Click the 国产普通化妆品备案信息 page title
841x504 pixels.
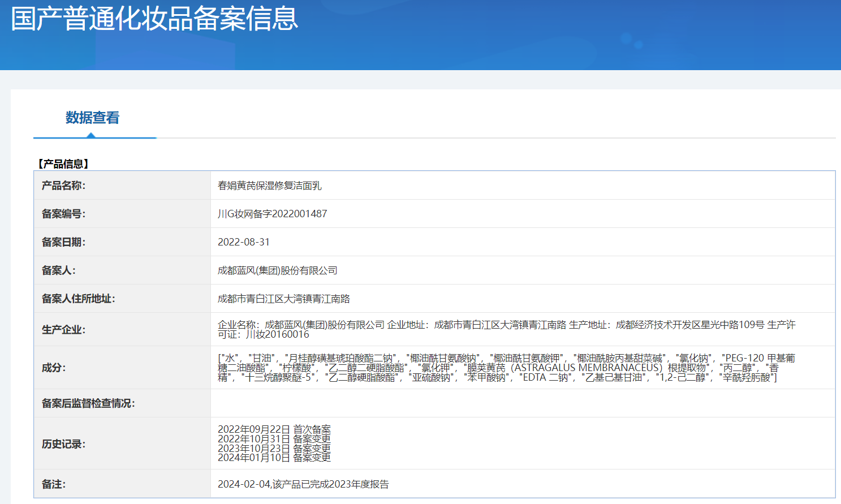(154, 18)
